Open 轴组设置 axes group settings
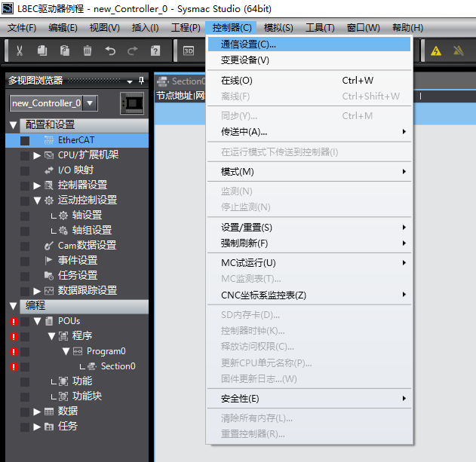476x462 pixels. point(92,230)
